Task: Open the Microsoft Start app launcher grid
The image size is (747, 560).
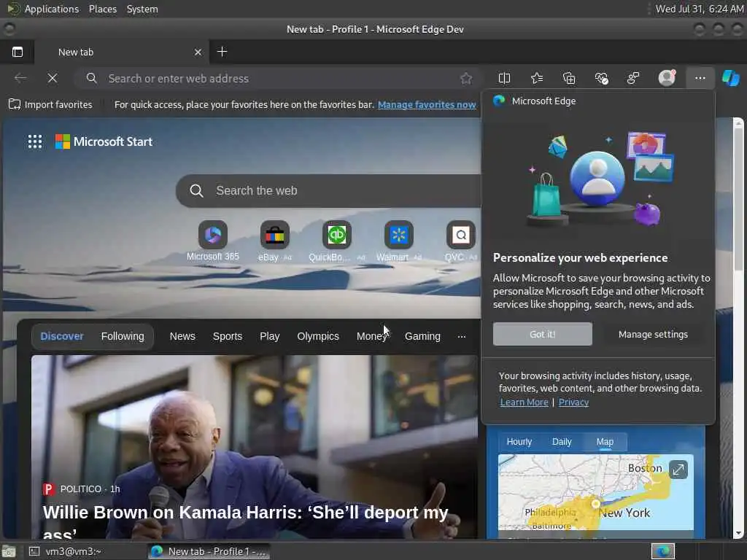Action: coord(35,141)
